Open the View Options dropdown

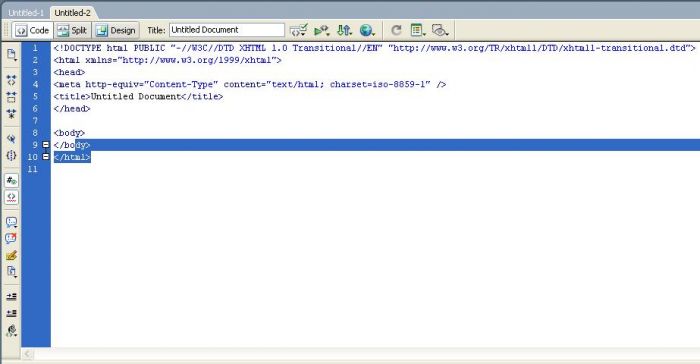[418, 30]
